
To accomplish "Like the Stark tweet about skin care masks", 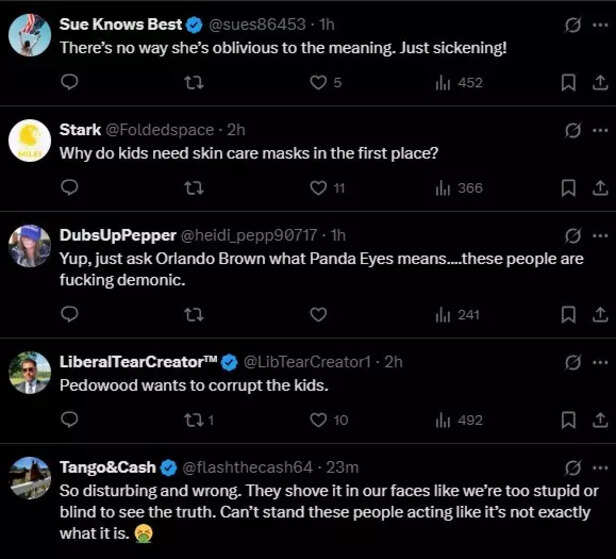I will (318, 188).
